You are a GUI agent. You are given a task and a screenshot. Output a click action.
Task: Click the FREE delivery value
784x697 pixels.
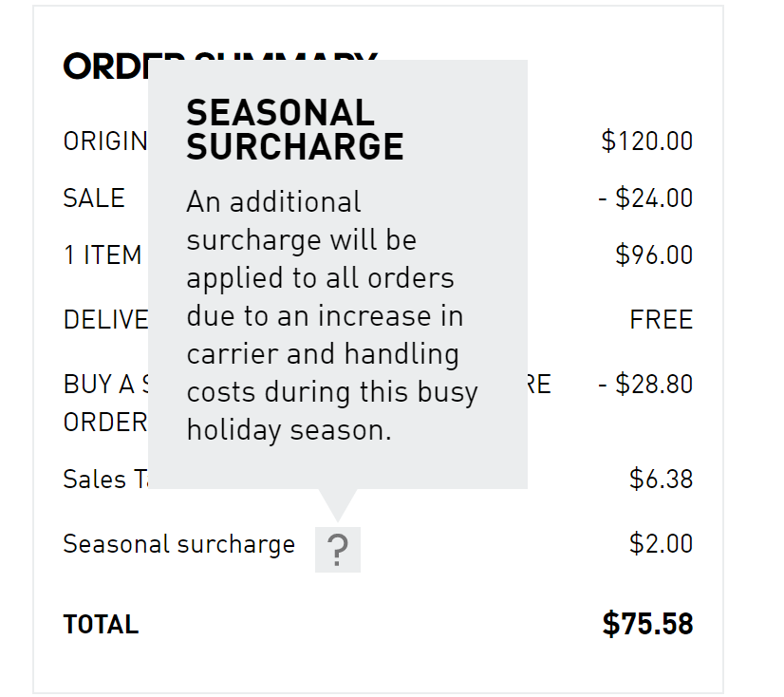tap(661, 320)
